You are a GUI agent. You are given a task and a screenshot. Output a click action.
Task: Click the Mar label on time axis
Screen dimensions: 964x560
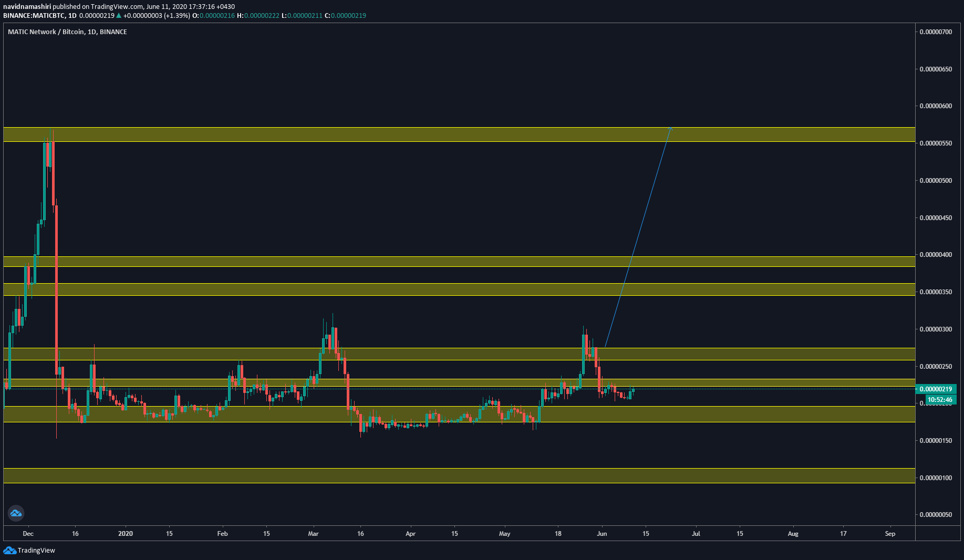click(x=314, y=534)
